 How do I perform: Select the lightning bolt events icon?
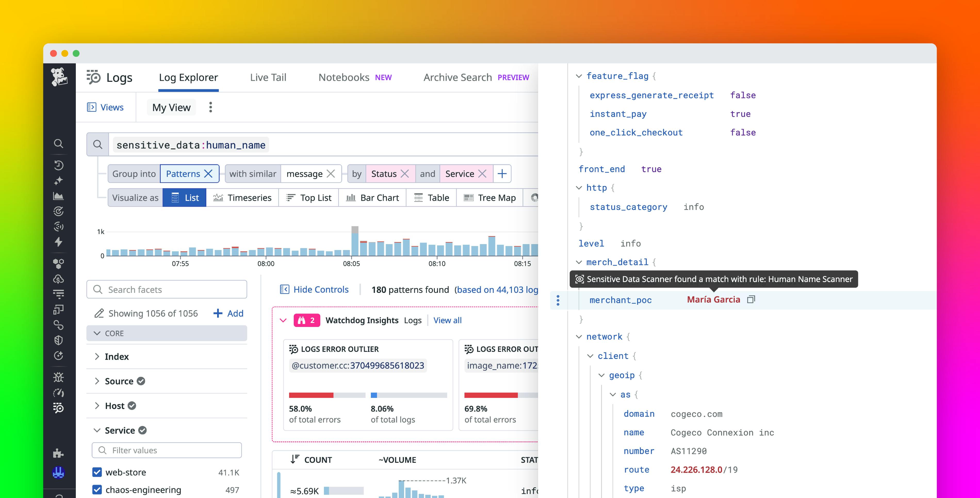pos(59,242)
